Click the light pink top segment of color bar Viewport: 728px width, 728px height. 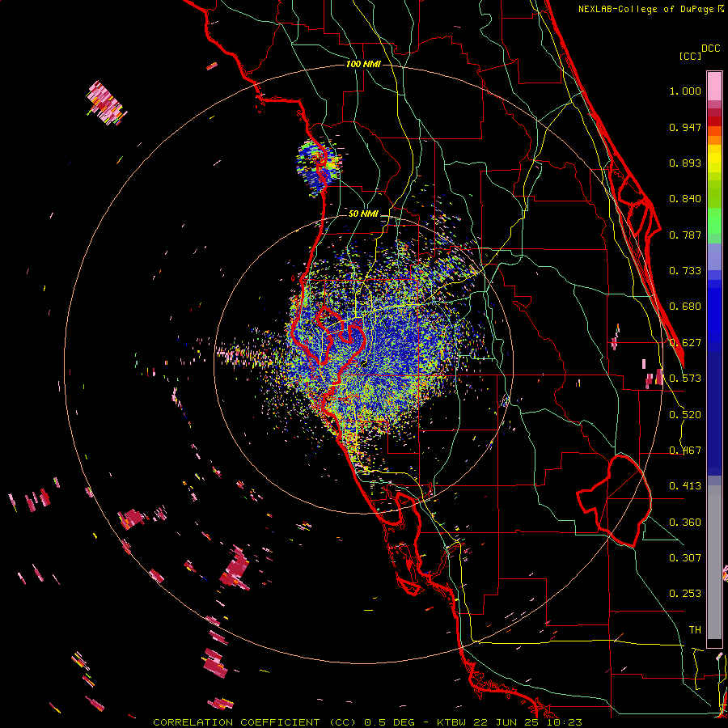pos(714,87)
